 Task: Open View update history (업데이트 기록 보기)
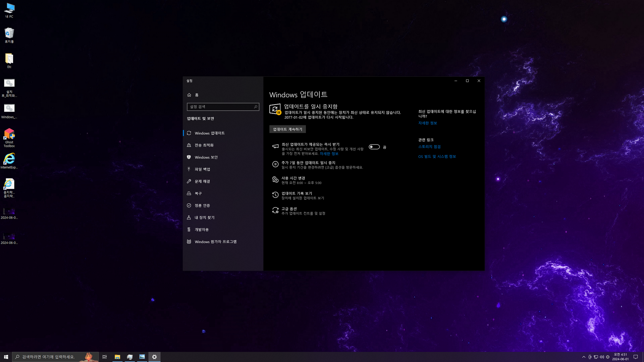point(297,193)
